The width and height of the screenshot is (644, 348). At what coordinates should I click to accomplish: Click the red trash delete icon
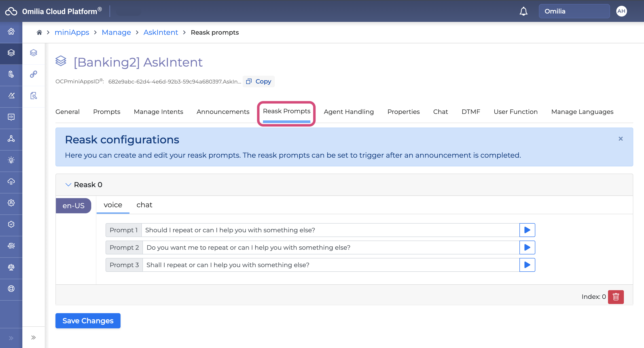click(x=616, y=297)
